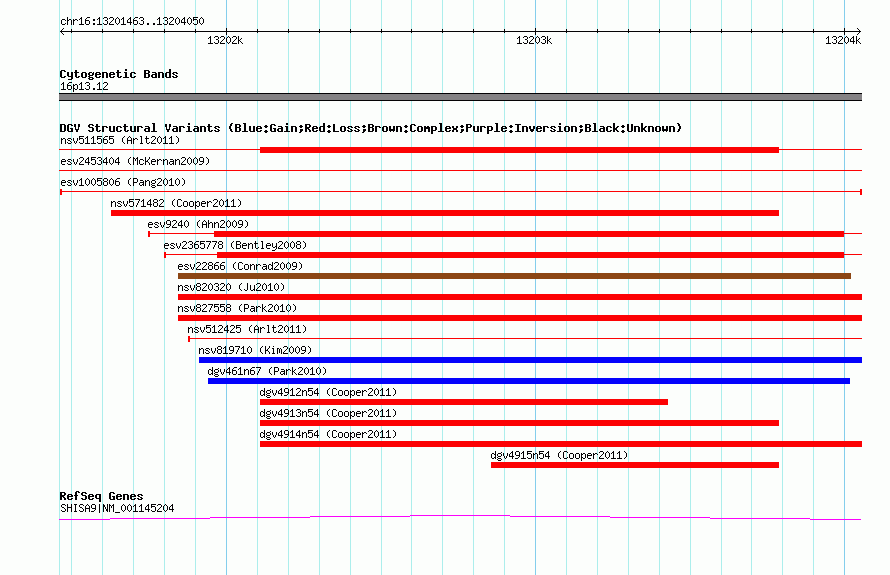Click the blue dgv461n67 (Park2010) gain bar
Screen dimensions: 890x575
tap(529, 381)
